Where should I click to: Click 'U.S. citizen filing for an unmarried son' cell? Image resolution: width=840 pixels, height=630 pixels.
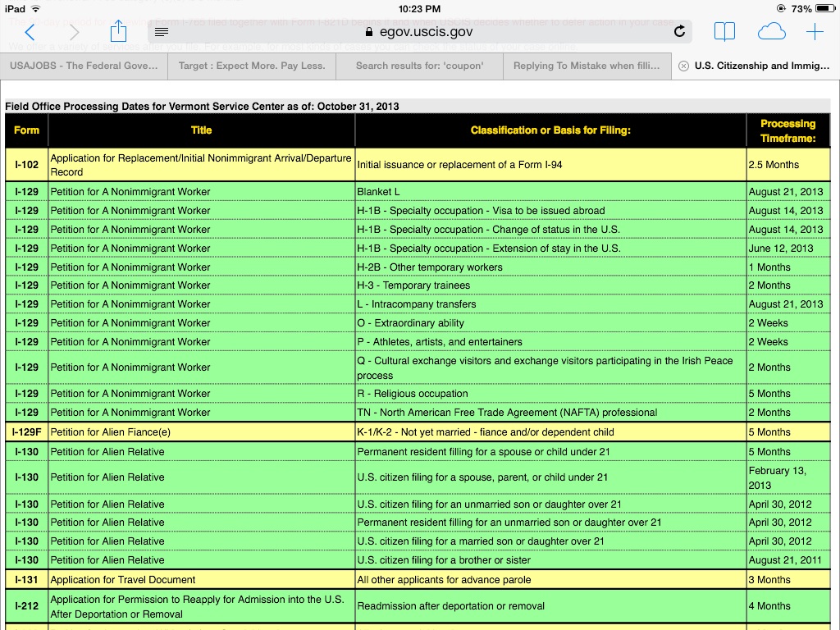click(x=550, y=504)
